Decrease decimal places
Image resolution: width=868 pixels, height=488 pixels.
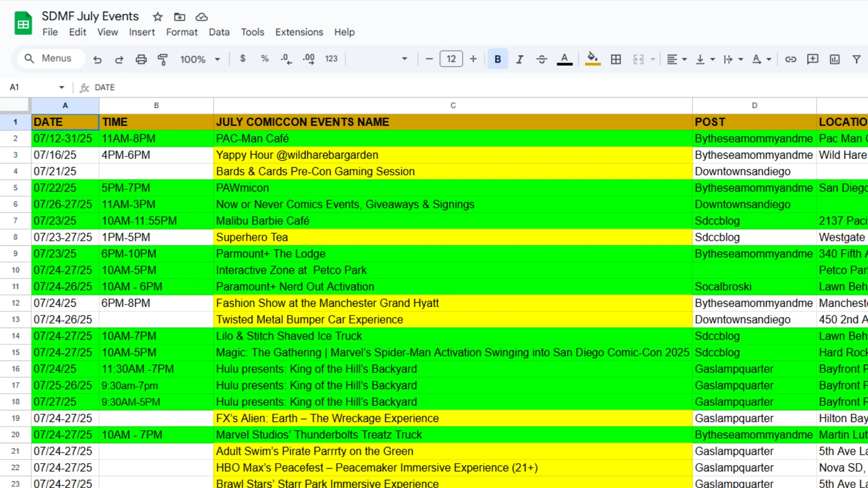click(x=286, y=59)
